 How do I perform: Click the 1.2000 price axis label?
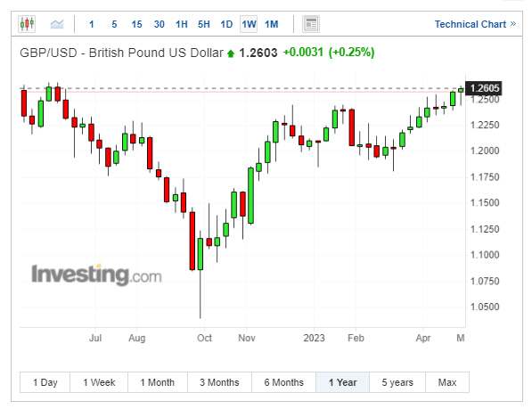point(485,151)
